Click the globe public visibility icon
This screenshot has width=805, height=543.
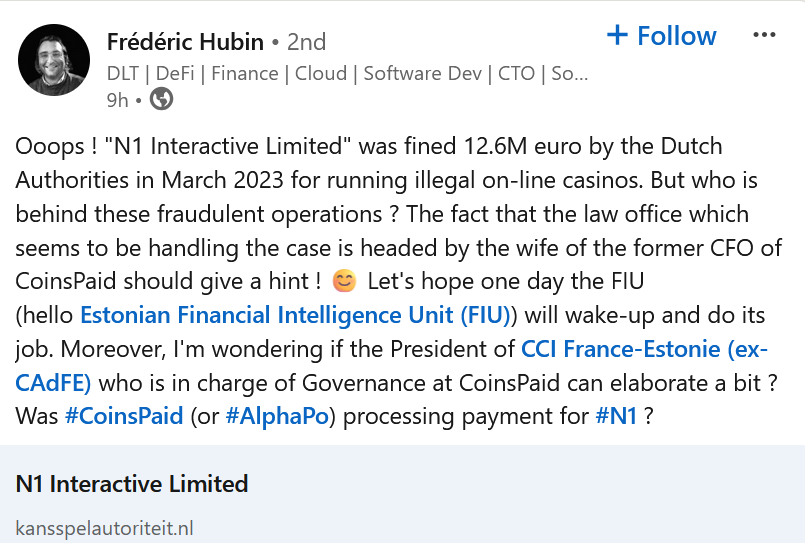pyautogui.click(x=161, y=99)
